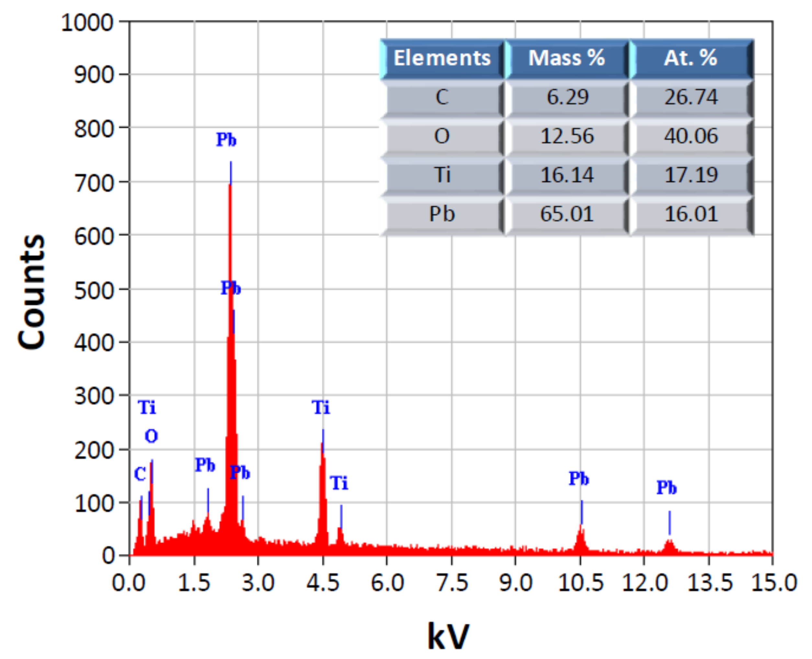Click the O atomic percent 40.06
This screenshot has height=659, width=812.
click(x=691, y=136)
